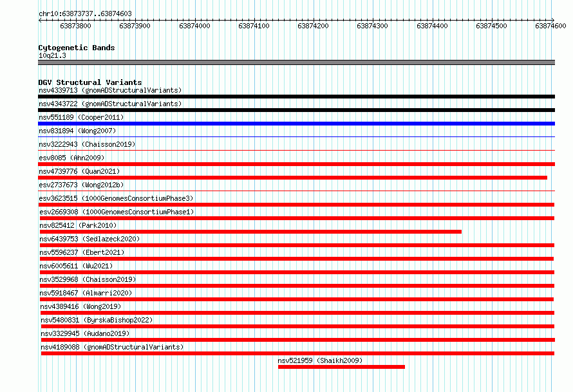Select the nsv825412 (Park2010) label
The height and width of the screenshot is (392, 573).
coord(78,225)
